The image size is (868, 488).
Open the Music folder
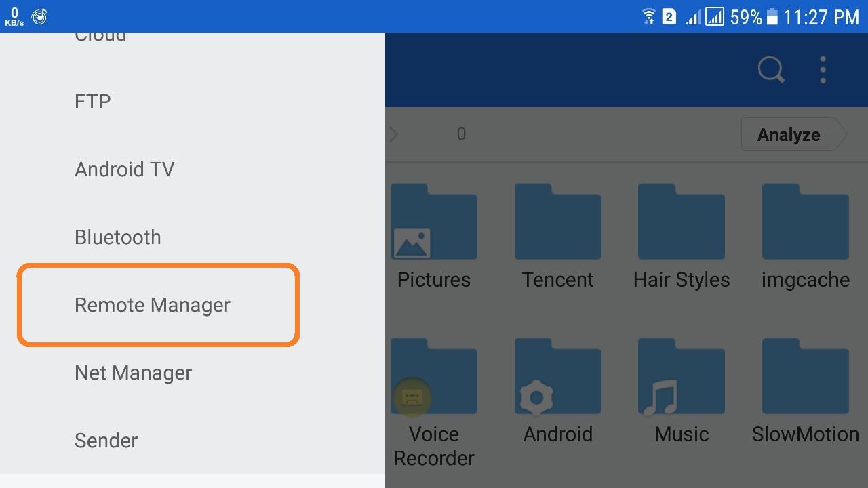click(x=682, y=377)
